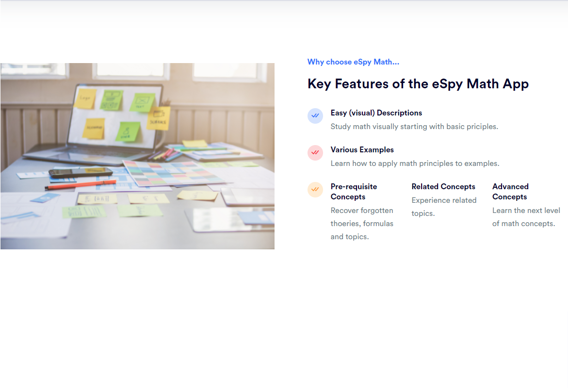This screenshot has width=568, height=392.
Task: Click the 'Study math visually' description text
Action: coord(414,127)
